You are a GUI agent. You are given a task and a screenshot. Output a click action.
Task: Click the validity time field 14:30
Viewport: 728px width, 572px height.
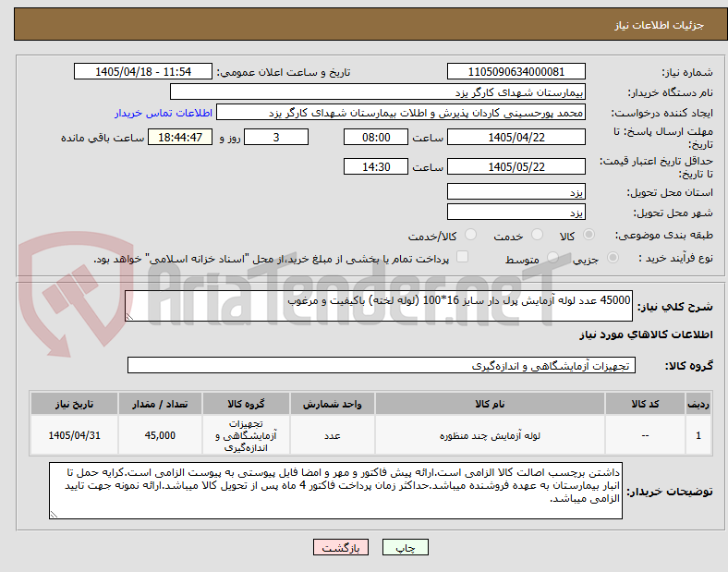[x=376, y=166]
